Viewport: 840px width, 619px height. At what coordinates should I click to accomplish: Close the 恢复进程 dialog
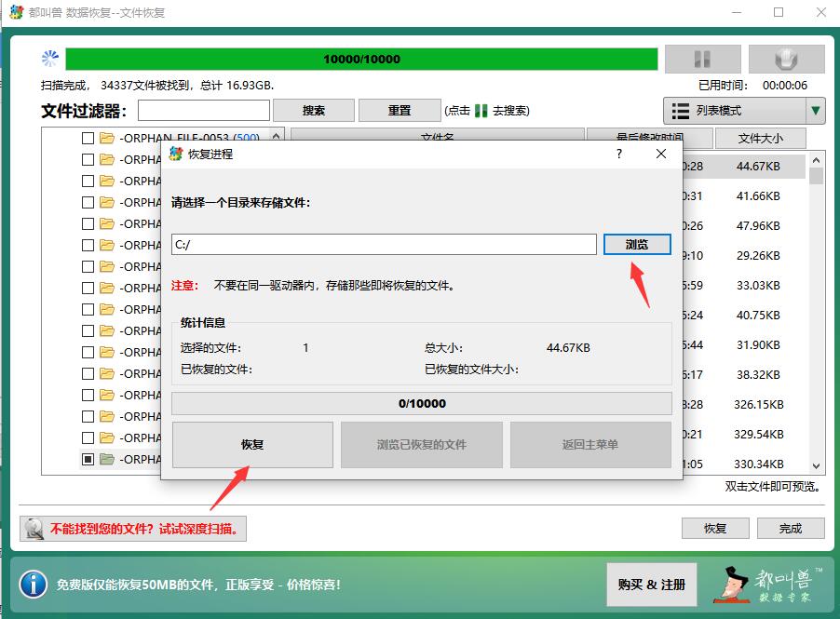[x=661, y=154]
